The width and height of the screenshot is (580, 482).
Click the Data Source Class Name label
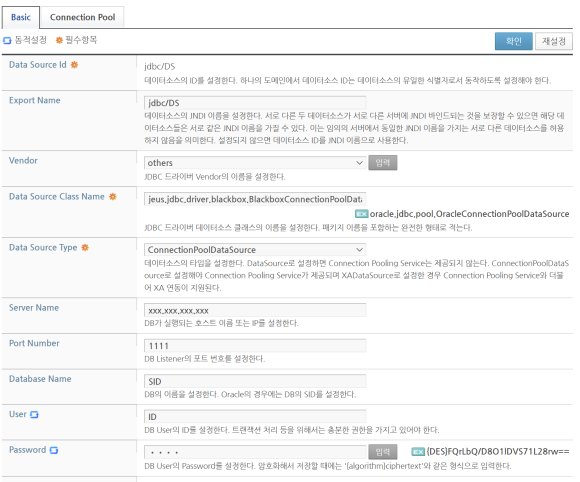click(57, 196)
